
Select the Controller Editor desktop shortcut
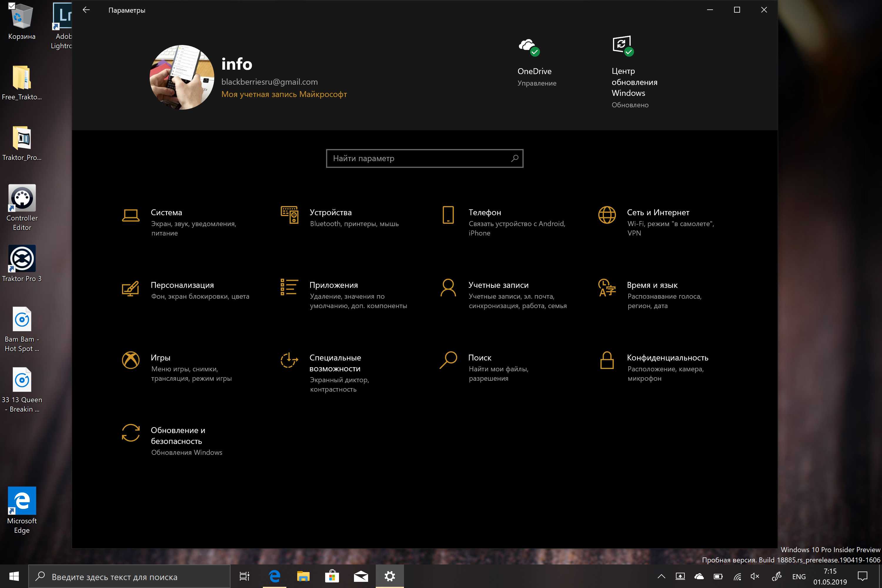pyautogui.click(x=22, y=207)
